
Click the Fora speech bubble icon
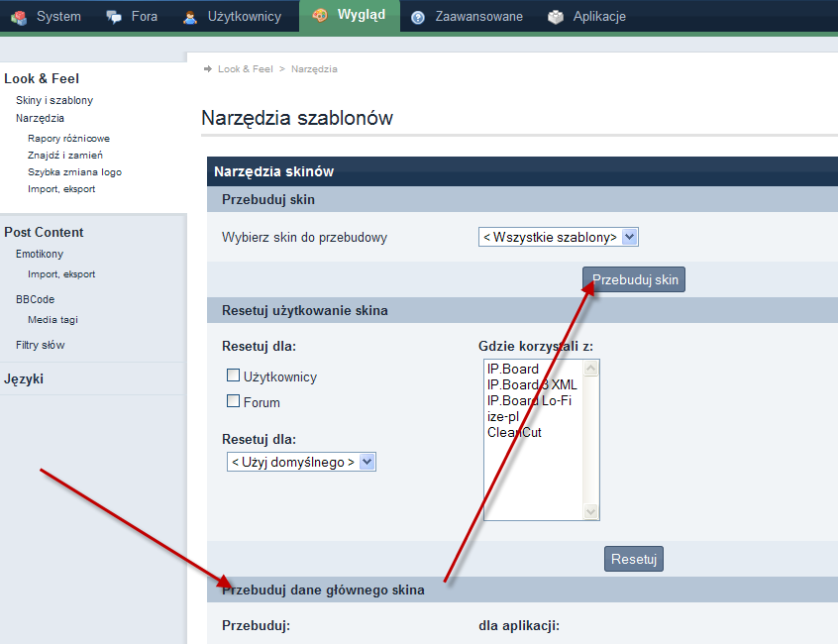click(115, 17)
